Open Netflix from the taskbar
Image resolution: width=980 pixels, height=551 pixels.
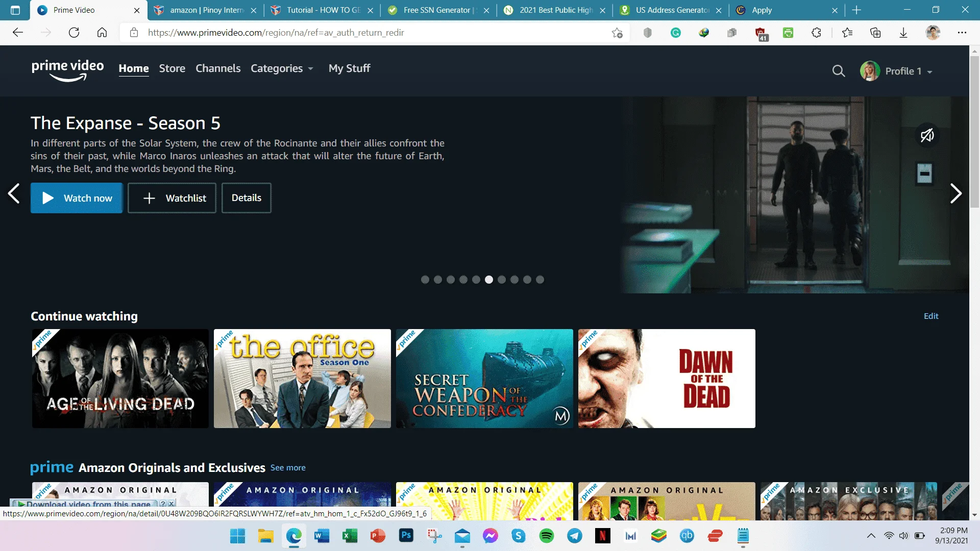pyautogui.click(x=603, y=536)
